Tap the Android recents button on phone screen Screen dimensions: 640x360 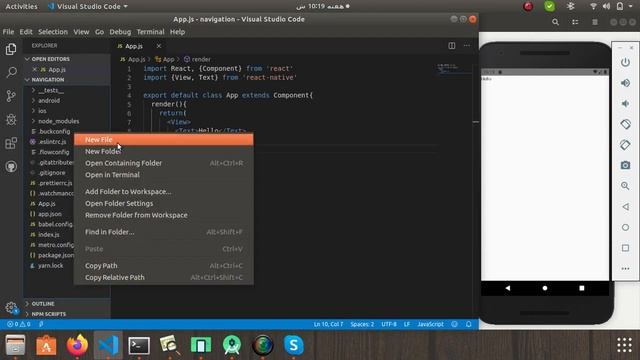582,288
